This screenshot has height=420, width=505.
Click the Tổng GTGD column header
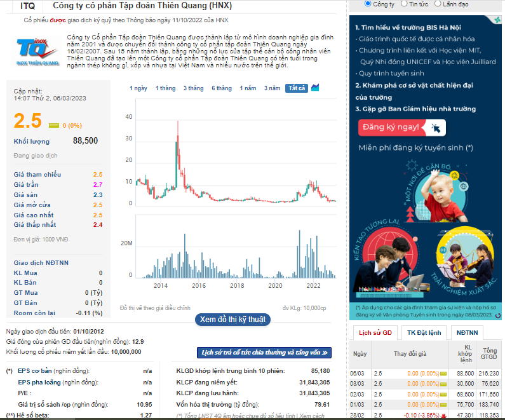pyautogui.click(x=489, y=353)
